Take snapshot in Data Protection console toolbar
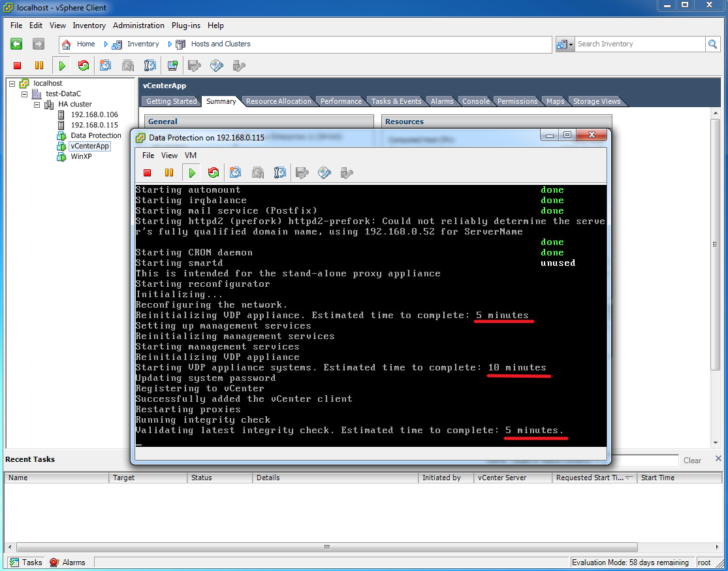 (236, 173)
